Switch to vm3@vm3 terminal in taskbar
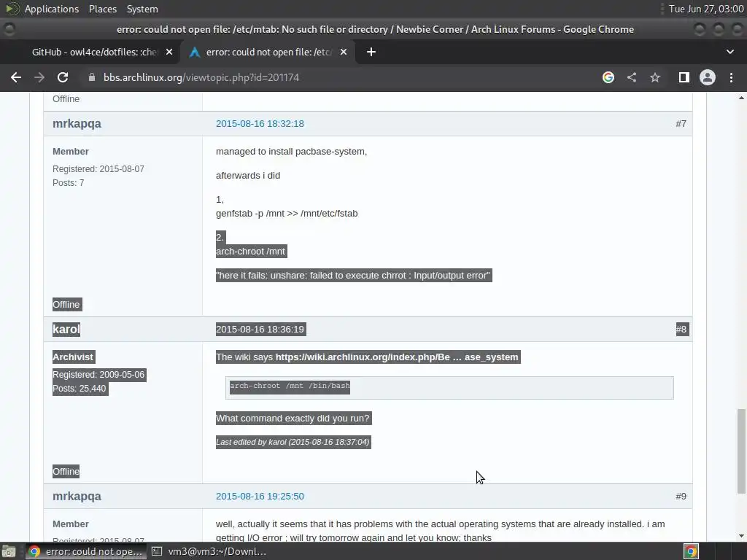Screen dimensions: 747x560 point(209,552)
